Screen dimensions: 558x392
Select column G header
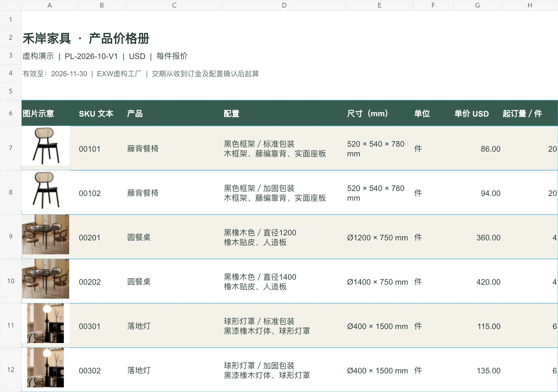coord(478,5)
